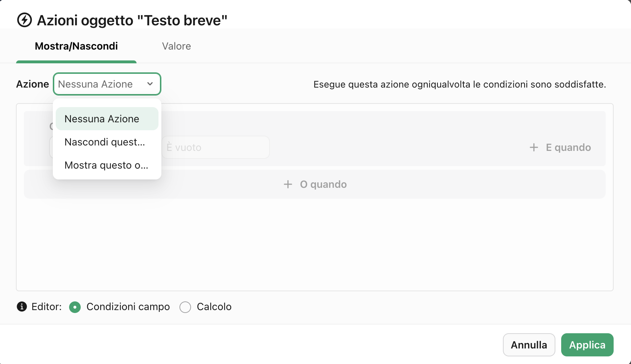631x364 pixels.
Task: Add an alternative condition with "O quando"
Action: [314, 184]
